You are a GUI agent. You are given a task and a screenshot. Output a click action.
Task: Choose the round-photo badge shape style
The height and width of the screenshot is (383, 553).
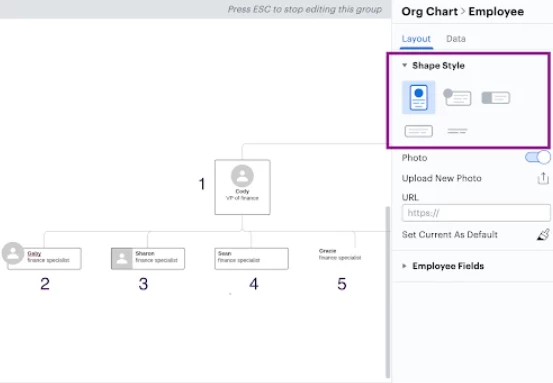click(x=457, y=97)
